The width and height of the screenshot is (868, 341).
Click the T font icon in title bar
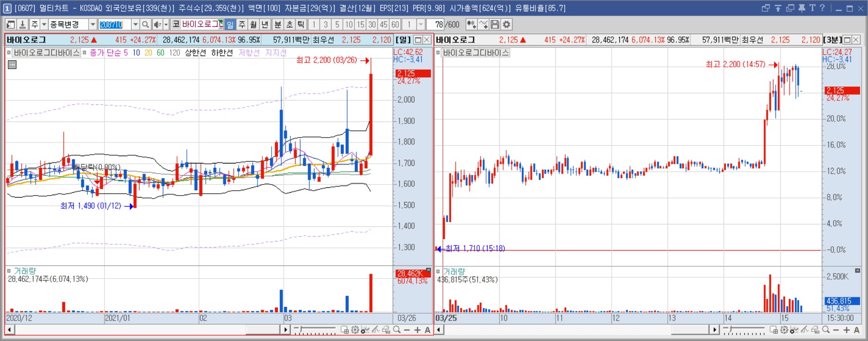[812, 8]
